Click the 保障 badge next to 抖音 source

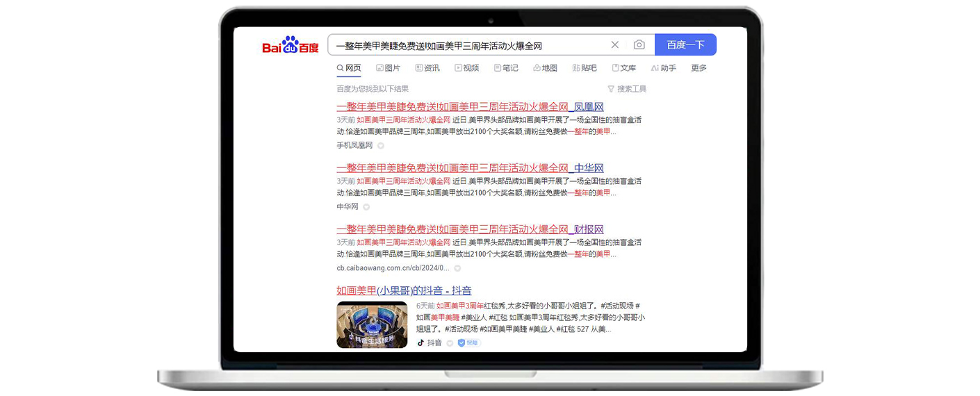[469, 343]
